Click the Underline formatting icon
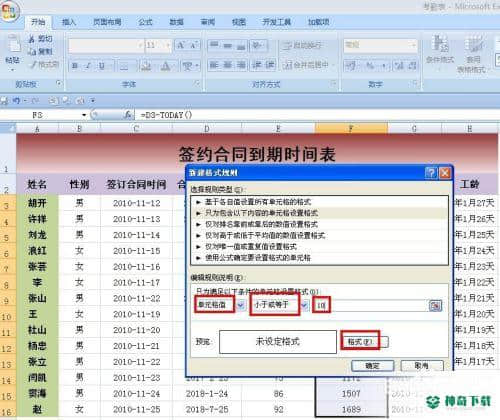 coord(102,66)
